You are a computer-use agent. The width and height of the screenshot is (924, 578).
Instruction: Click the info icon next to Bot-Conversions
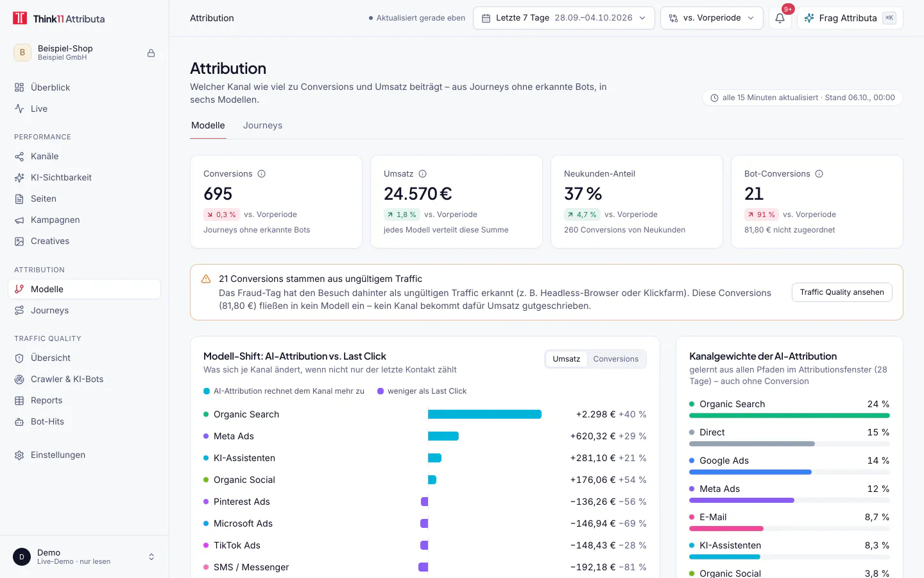[x=819, y=174]
